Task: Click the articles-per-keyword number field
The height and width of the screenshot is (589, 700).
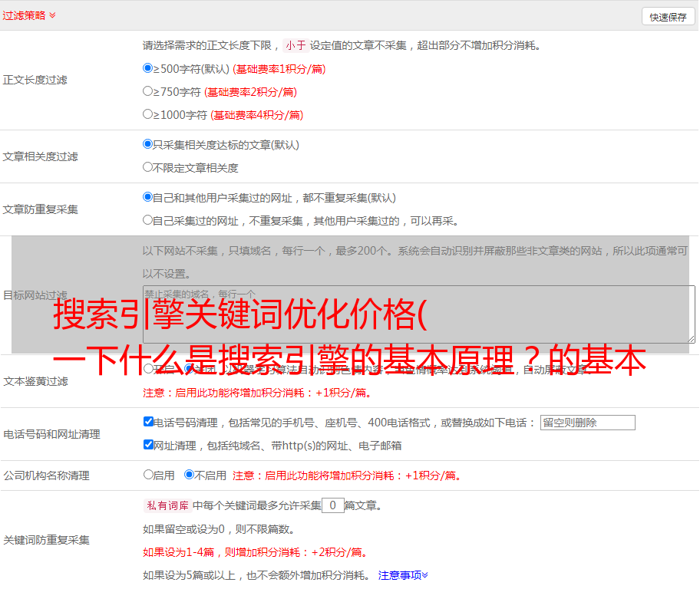Action: 332,505
